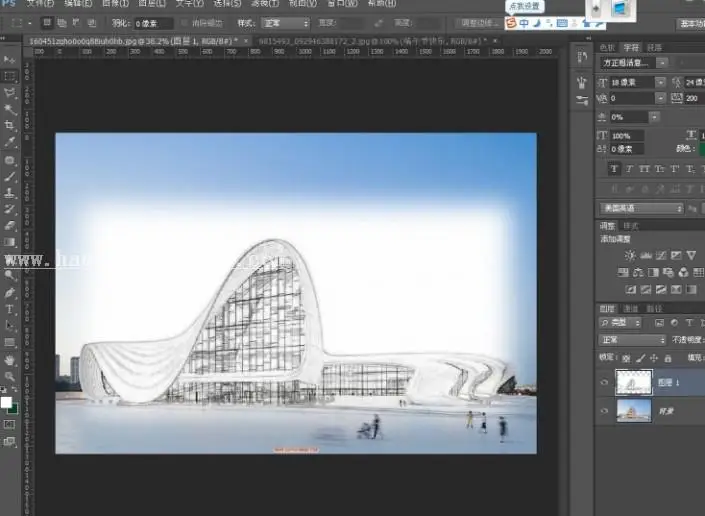Image resolution: width=705 pixels, height=516 pixels.
Task: Toggle Small Caps in Character panel
Action: coord(660,169)
